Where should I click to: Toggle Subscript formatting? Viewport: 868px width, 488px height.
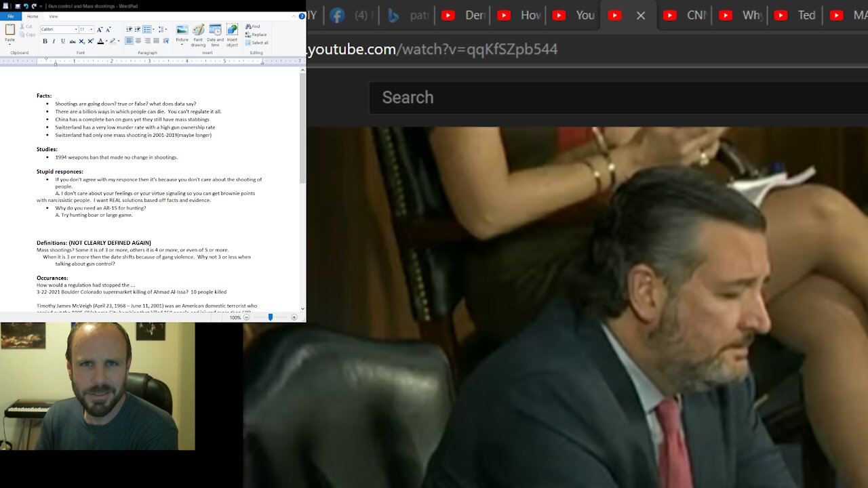81,41
